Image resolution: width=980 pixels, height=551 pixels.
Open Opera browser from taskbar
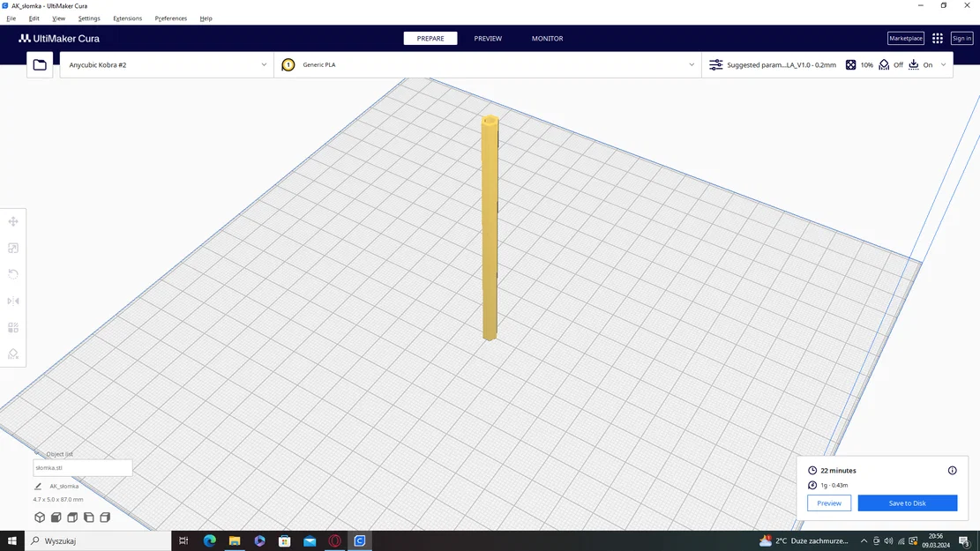(x=335, y=540)
